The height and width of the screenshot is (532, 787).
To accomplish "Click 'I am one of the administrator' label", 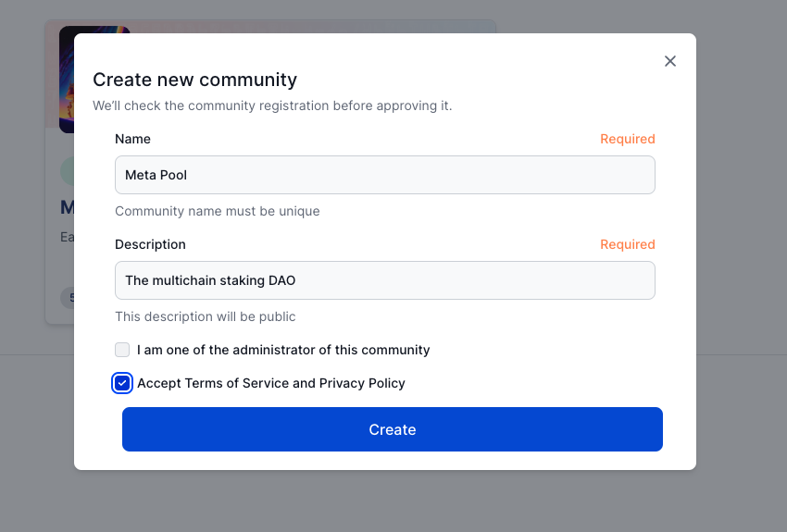I will 283,350.
